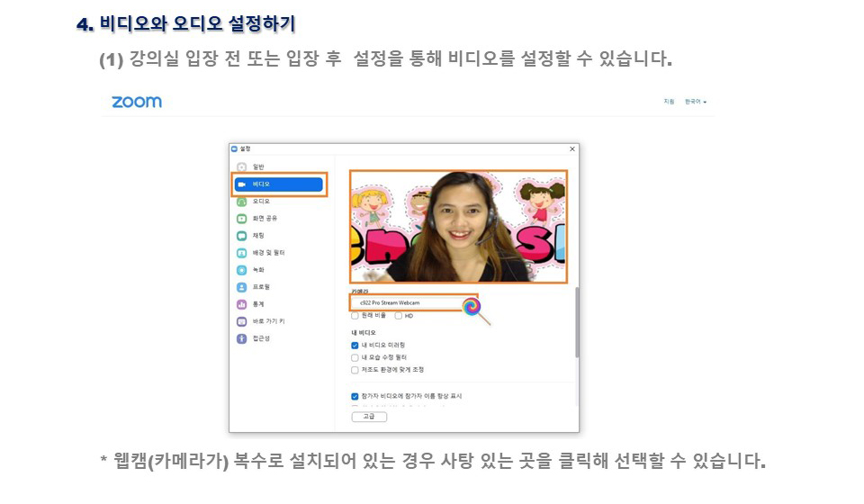Screen dimensions: 864x504
Task: Open the 한국어 language dropdown
Action: [695, 102]
